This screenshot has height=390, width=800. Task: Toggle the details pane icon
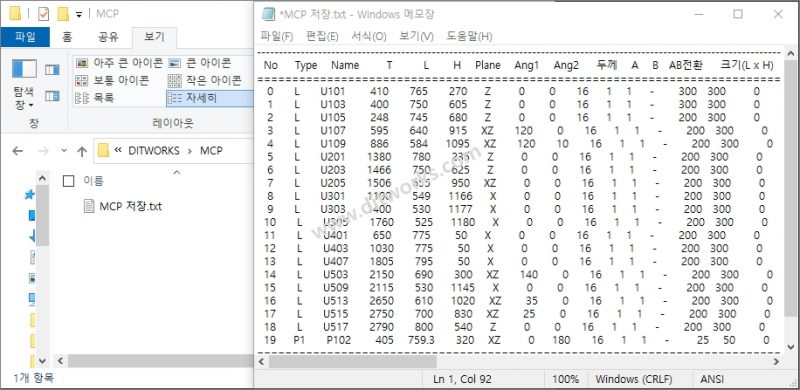point(53,95)
